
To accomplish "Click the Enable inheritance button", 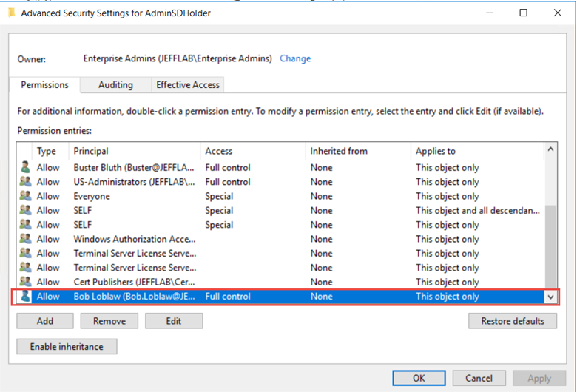I will 67,347.
